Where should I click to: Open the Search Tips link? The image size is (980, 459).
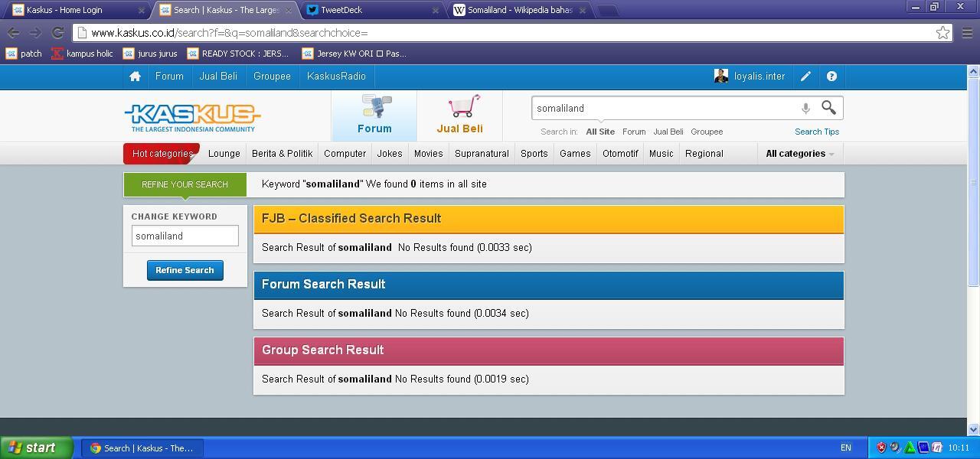816,132
